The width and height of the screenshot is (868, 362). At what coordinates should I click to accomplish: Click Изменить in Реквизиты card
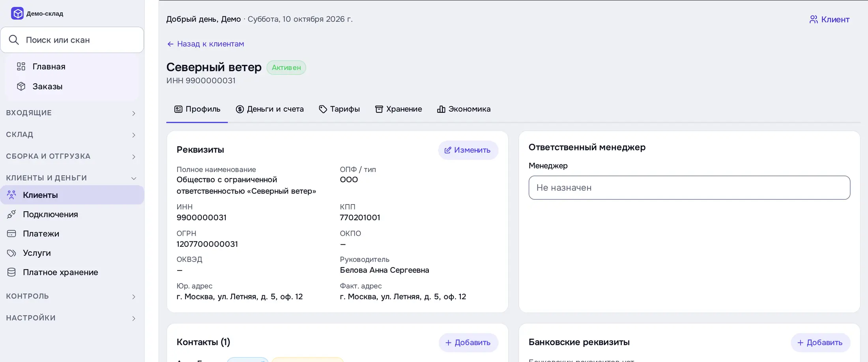coord(468,150)
